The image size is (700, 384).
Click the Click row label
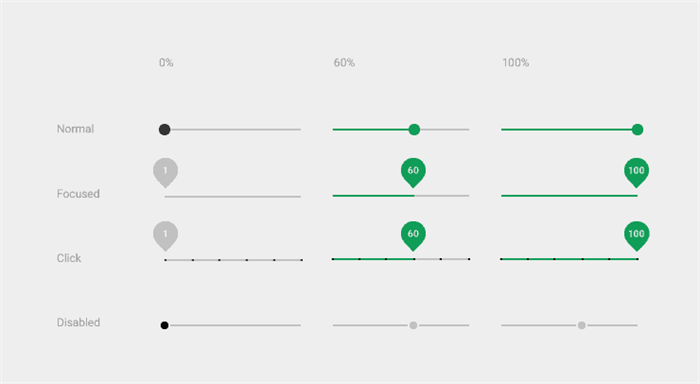69,258
